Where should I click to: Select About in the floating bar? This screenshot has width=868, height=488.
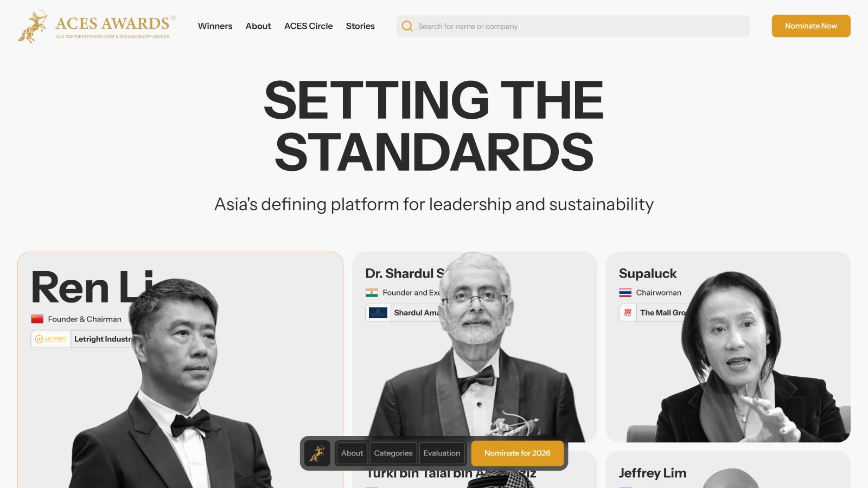352,453
